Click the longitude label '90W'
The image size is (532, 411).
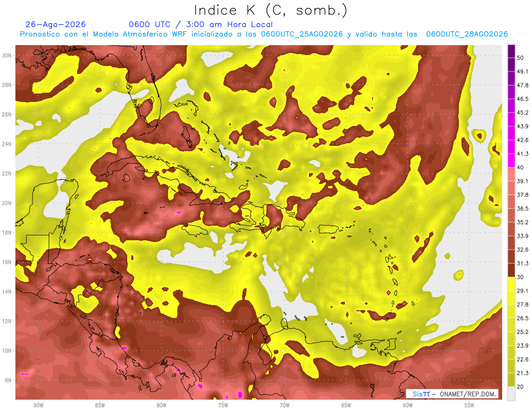point(38,405)
